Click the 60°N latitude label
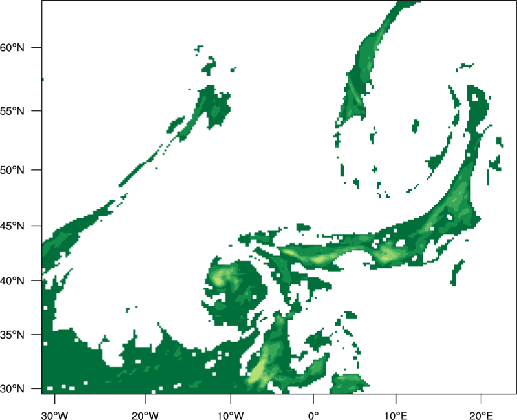The width and height of the screenshot is (517, 420). coord(12,47)
